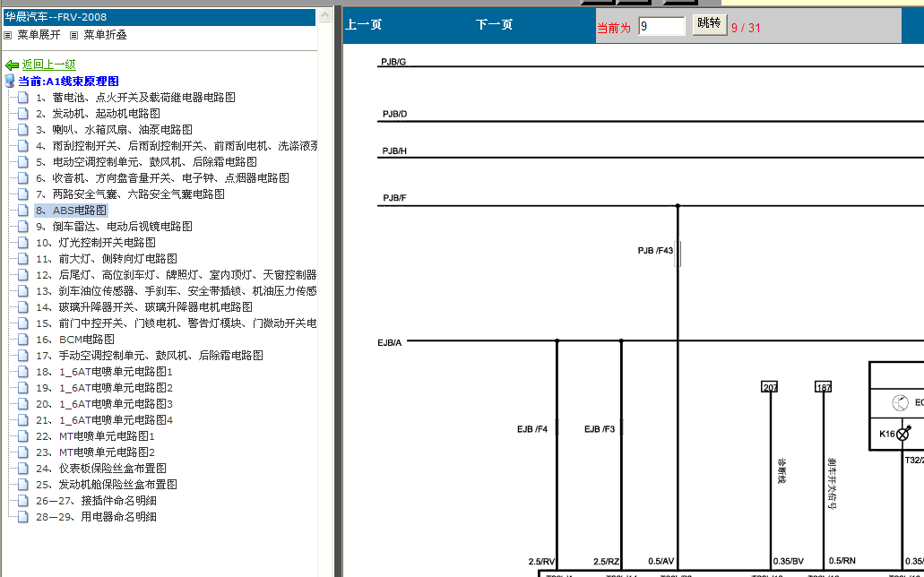Open 9、倒车雷达、电动后视镜电路图
Viewport: 924px width, 577px height.
click(x=114, y=227)
